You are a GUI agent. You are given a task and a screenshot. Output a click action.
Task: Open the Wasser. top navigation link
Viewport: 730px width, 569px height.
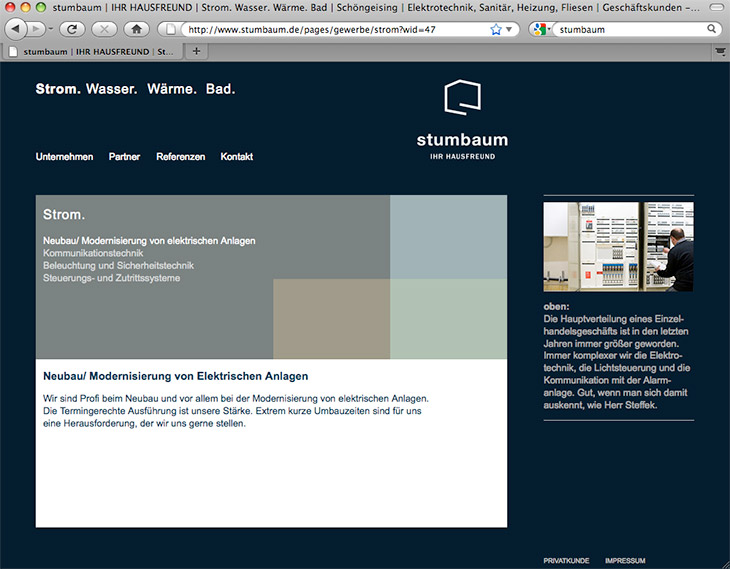pos(111,88)
